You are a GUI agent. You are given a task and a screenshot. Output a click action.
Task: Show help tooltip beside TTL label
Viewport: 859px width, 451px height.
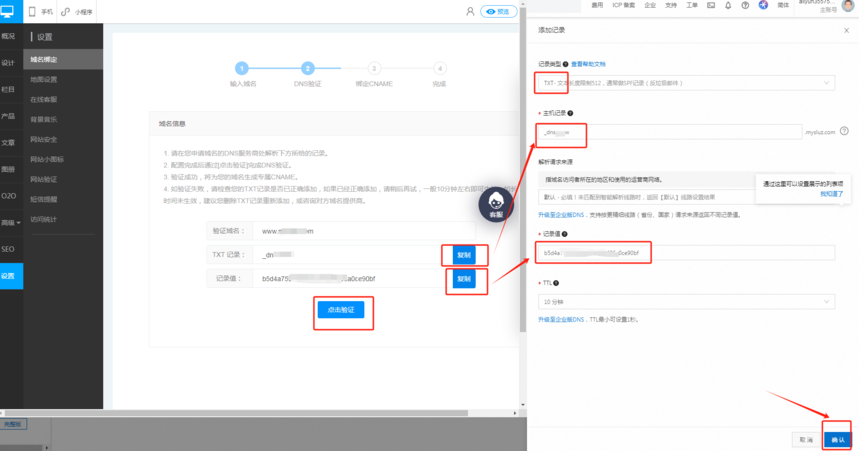[556, 283]
